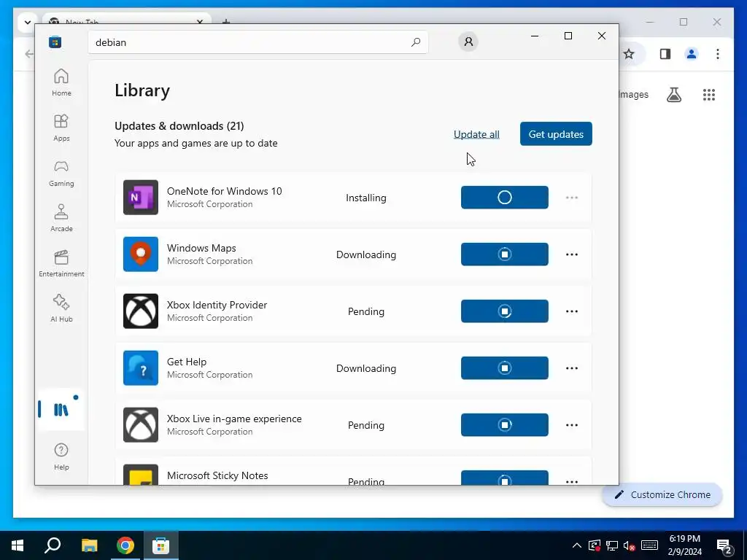Open File Explorer from taskbar
This screenshot has width=747, height=560.
pyautogui.click(x=89, y=545)
